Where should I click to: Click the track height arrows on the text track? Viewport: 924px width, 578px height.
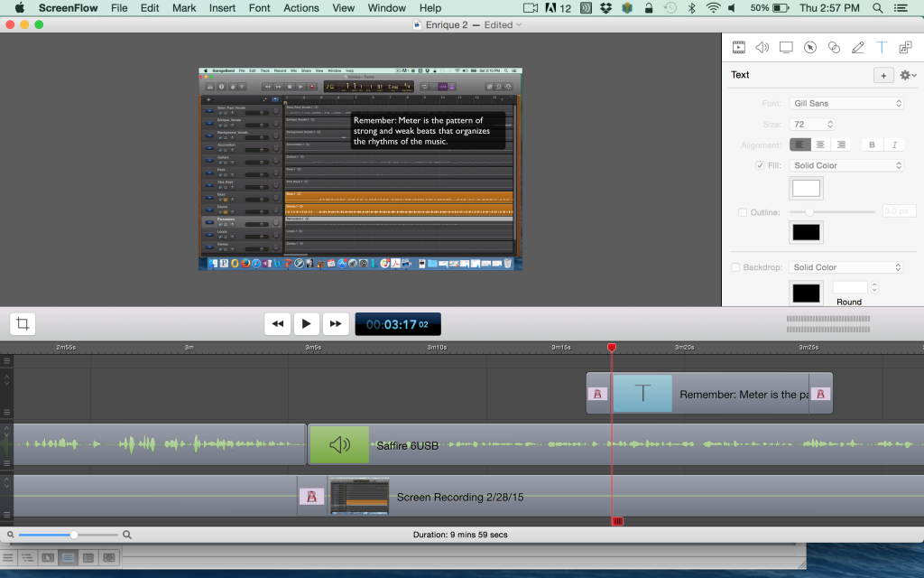click(x=6, y=380)
